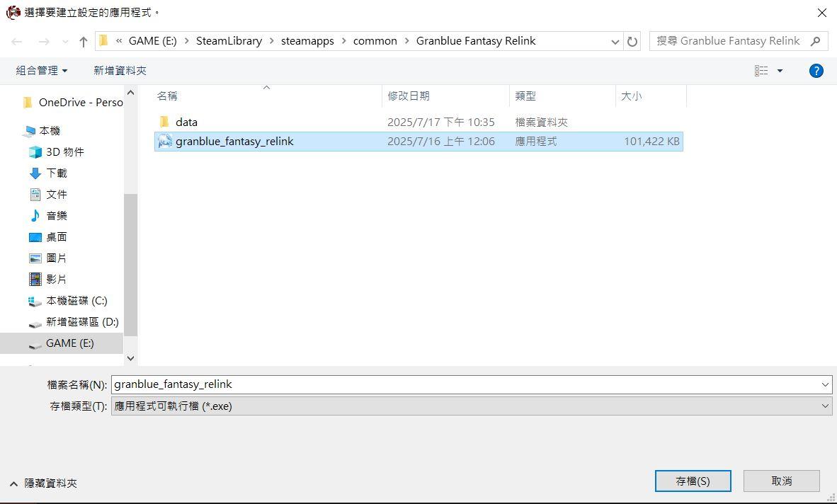The image size is (837, 504).
Task: Open the help question mark
Action: (x=816, y=70)
